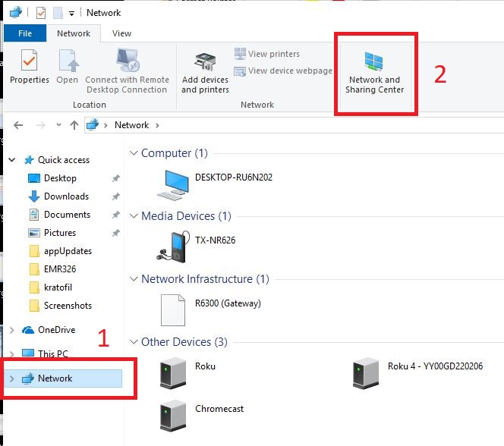Collapse the Quick access tree node
Screen dimensions: 504x446
click(x=12, y=159)
